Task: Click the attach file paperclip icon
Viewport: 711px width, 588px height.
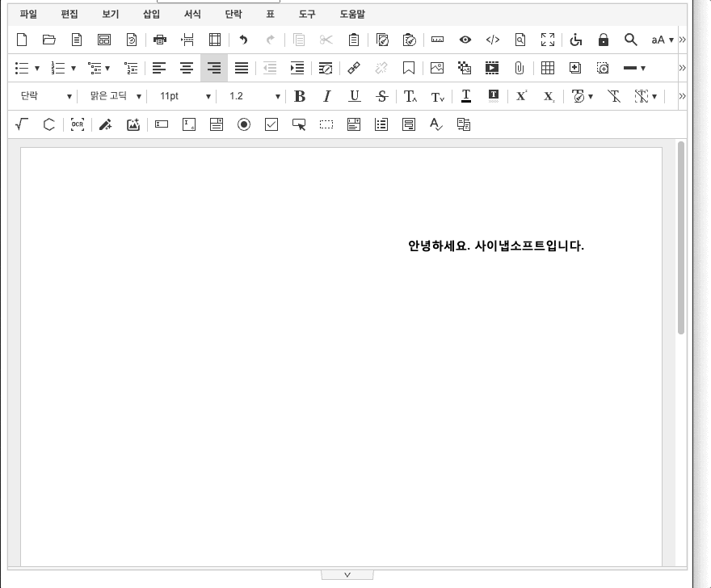Action: click(520, 68)
